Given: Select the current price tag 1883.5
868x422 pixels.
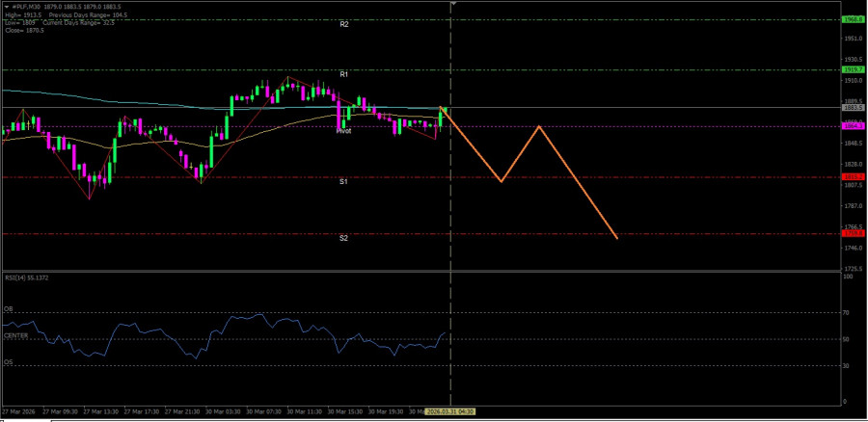Looking at the screenshot, I should 852,107.
